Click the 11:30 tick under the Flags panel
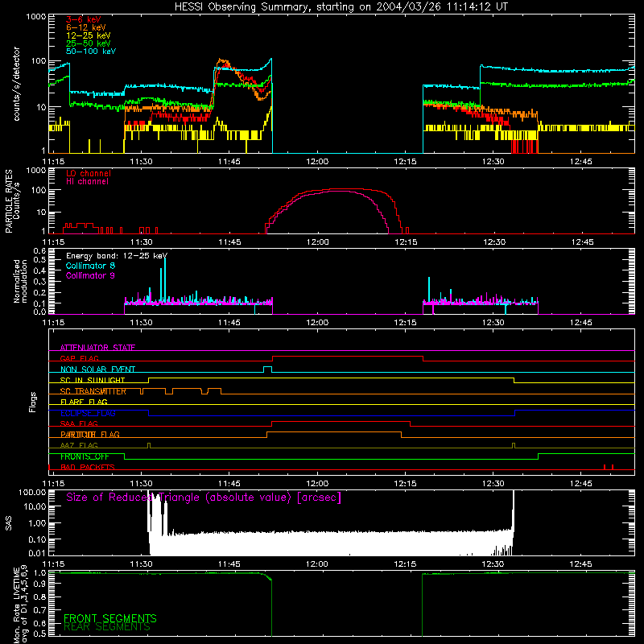Image resolution: width=644 pixels, height=644 pixels. coord(142,484)
